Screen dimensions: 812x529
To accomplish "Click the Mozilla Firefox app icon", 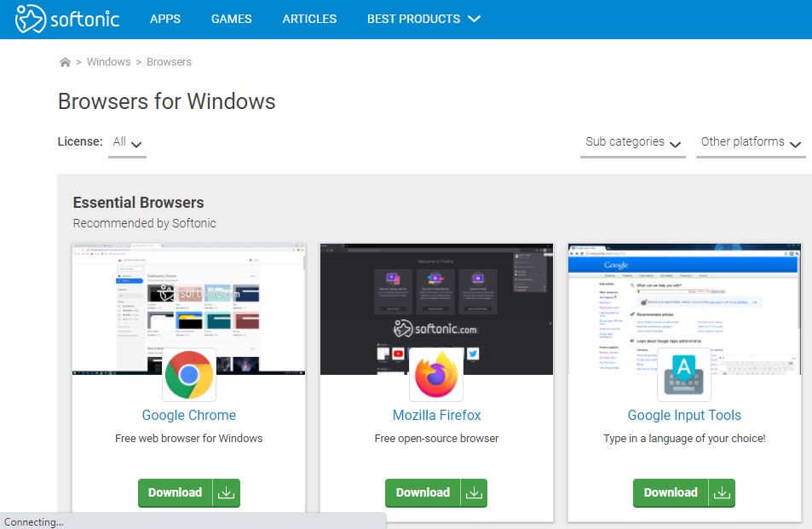I will tap(436, 374).
